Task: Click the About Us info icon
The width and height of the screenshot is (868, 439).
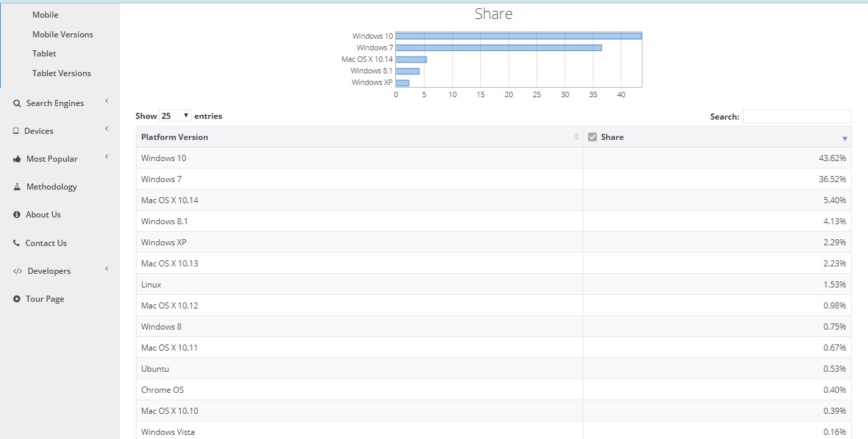Action: tap(17, 215)
